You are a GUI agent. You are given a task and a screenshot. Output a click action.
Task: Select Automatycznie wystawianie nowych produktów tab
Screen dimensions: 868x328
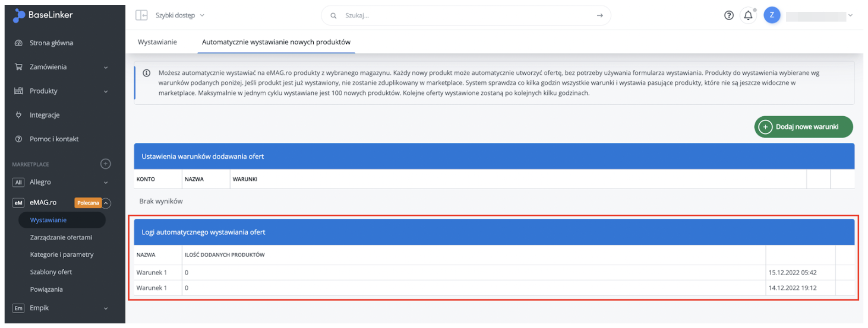[276, 42]
